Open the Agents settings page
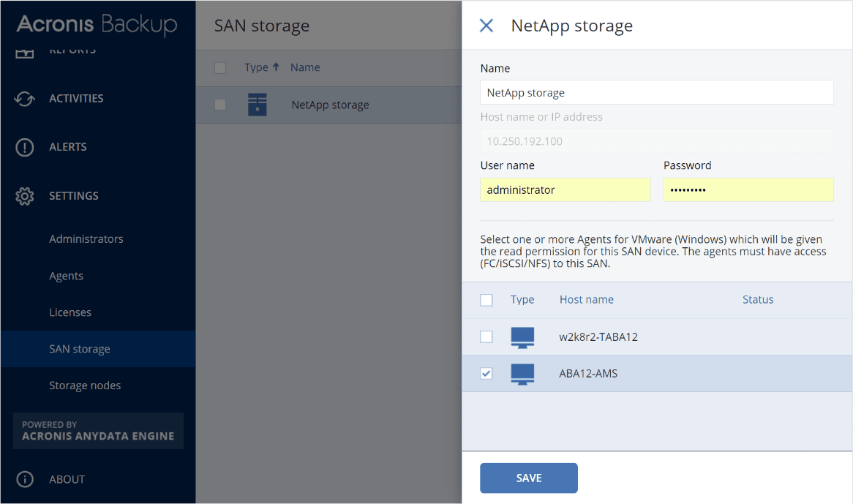This screenshot has width=853, height=504. (66, 276)
